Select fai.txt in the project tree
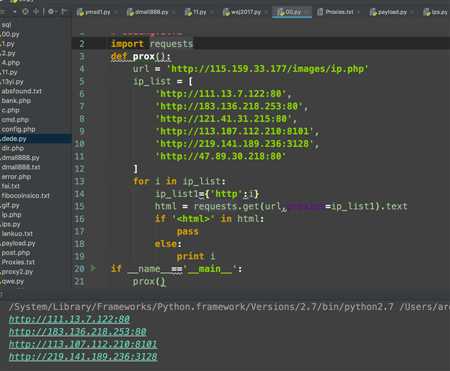Viewport: 450px width, 371px height. [x=11, y=186]
